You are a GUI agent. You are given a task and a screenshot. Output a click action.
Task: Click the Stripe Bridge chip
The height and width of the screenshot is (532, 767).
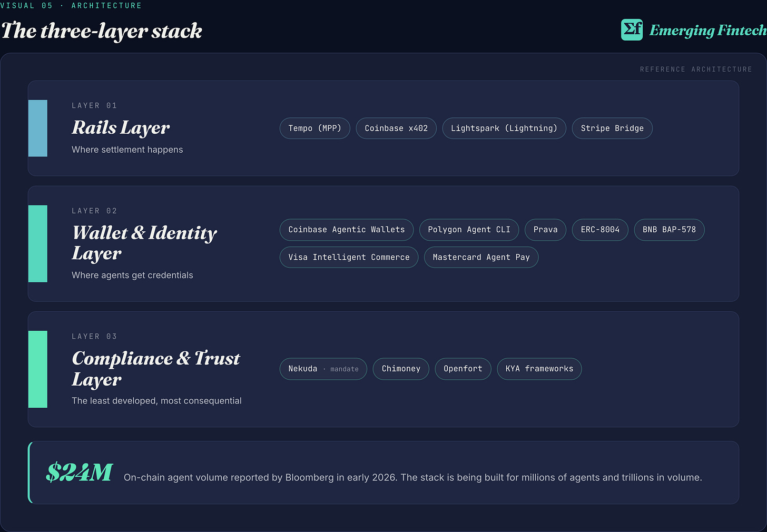(x=612, y=129)
